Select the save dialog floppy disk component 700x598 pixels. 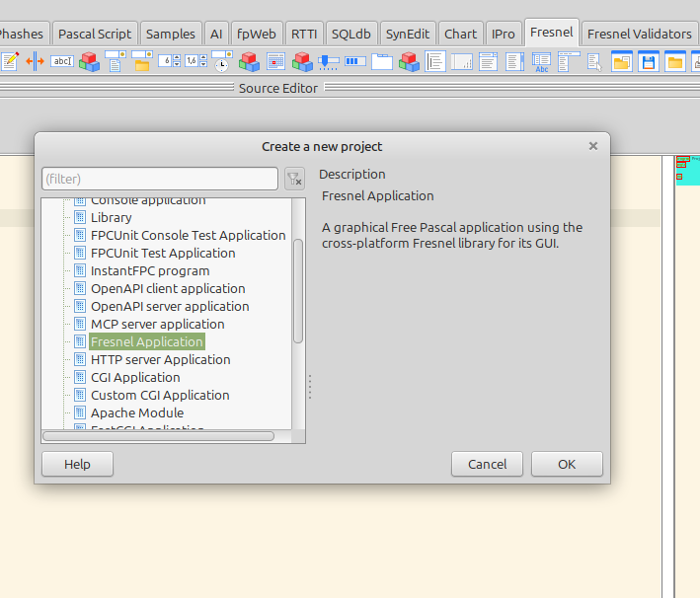(649, 61)
